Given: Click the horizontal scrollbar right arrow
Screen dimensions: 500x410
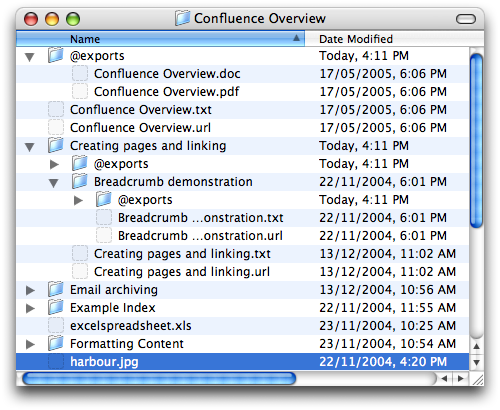Looking at the screenshot, I should pos(461,378).
